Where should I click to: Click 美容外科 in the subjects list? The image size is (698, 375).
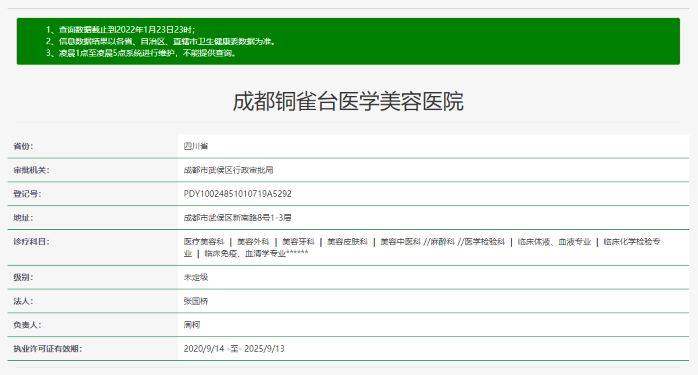pos(253,241)
